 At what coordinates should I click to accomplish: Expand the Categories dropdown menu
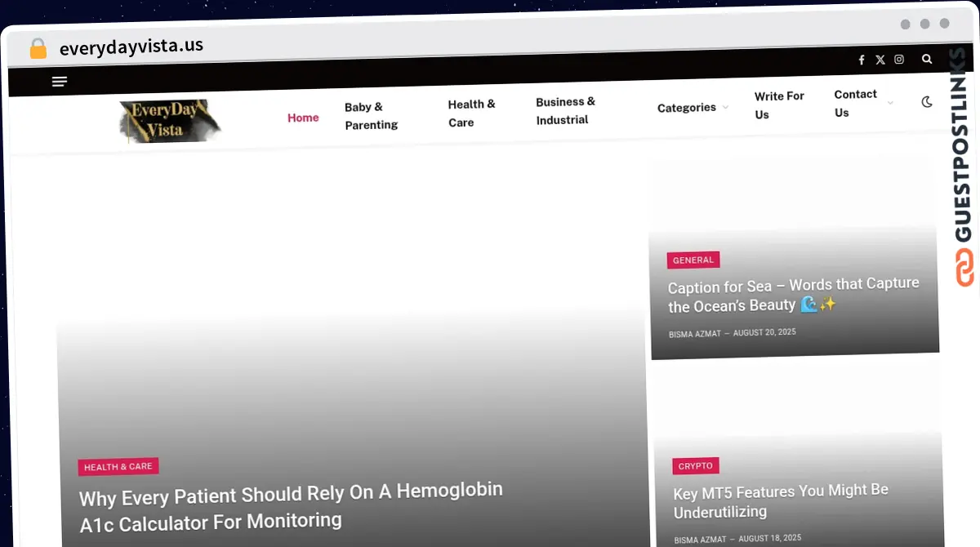[x=693, y=108]
